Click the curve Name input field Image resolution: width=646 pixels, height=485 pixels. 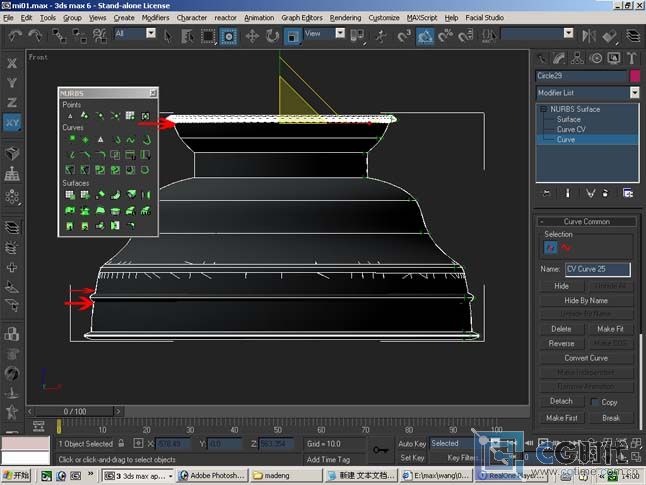[597, 269]
